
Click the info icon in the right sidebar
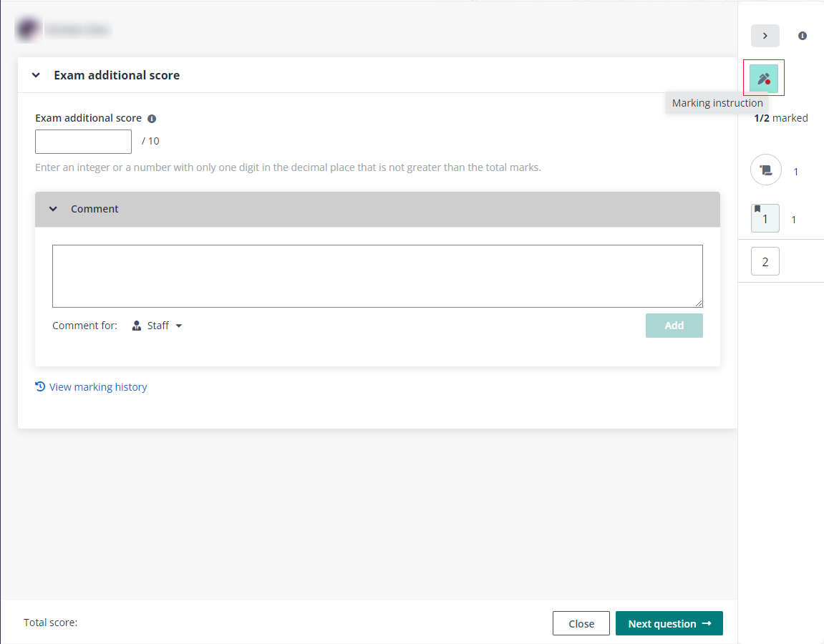pyautogui.click(x=803, y=36)
